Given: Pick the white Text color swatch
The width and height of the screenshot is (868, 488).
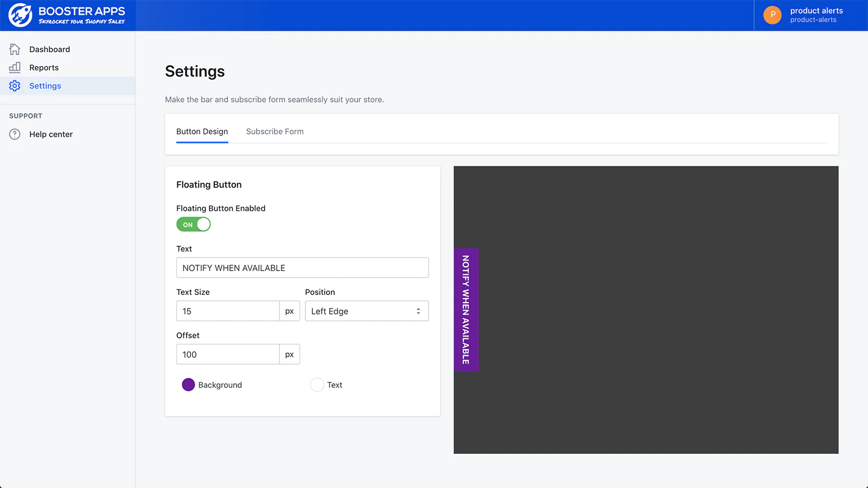Looking at the screenshot, I should coord(317,385).
